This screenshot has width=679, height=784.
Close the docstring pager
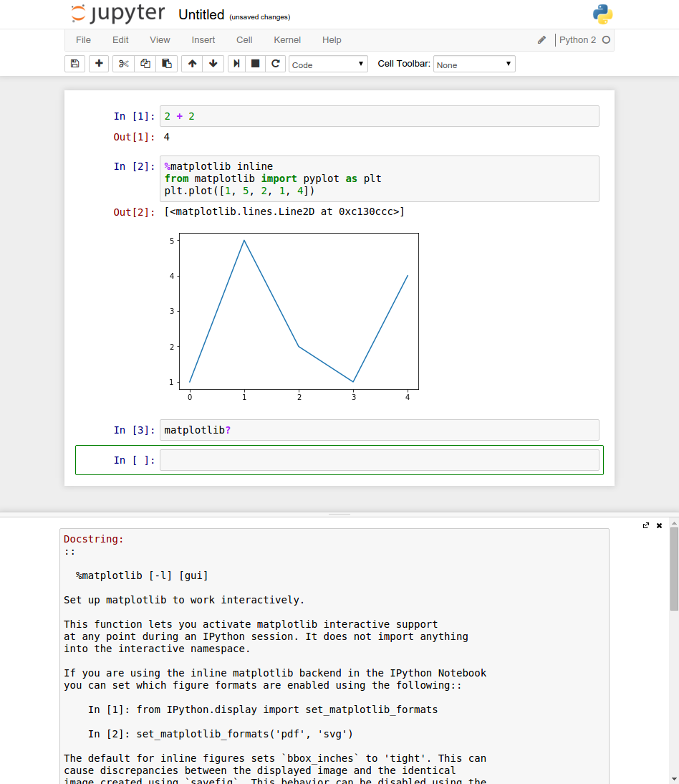tap(659, 525)
